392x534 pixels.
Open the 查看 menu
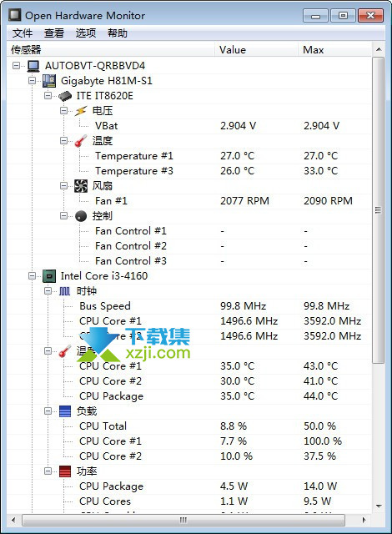click(54, 33)
